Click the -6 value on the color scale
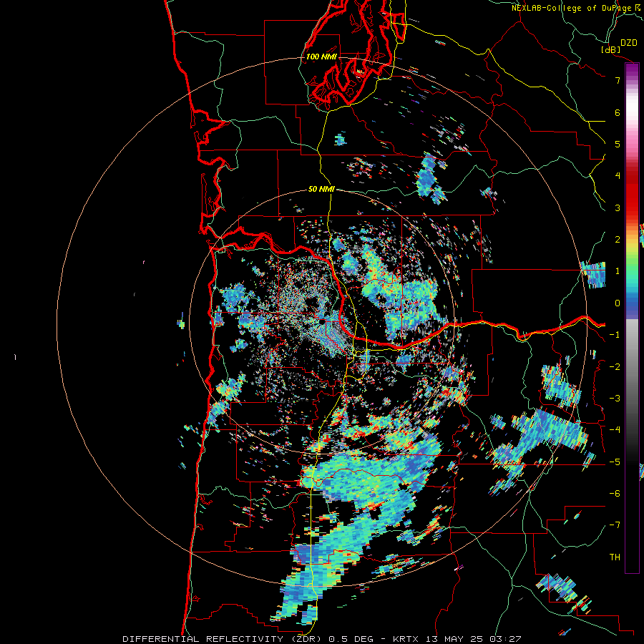Image resolution: width=644 pixels, height=644 pixels. [615, 494]
